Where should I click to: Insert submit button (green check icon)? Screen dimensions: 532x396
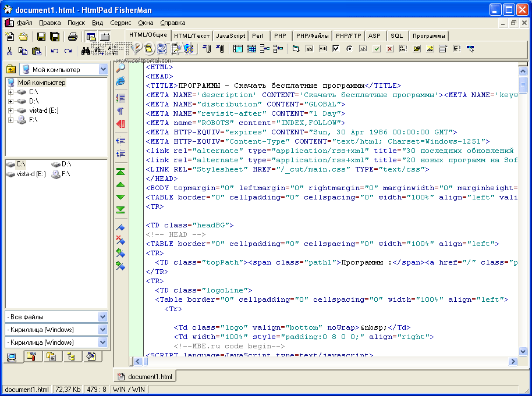(376, 49)
